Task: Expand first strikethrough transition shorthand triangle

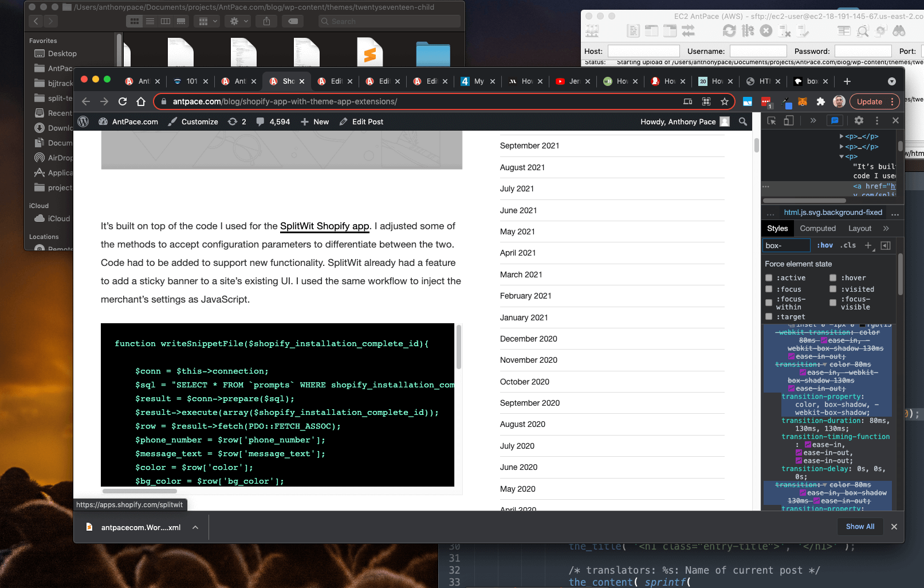Action: click(x=824, y=364)
